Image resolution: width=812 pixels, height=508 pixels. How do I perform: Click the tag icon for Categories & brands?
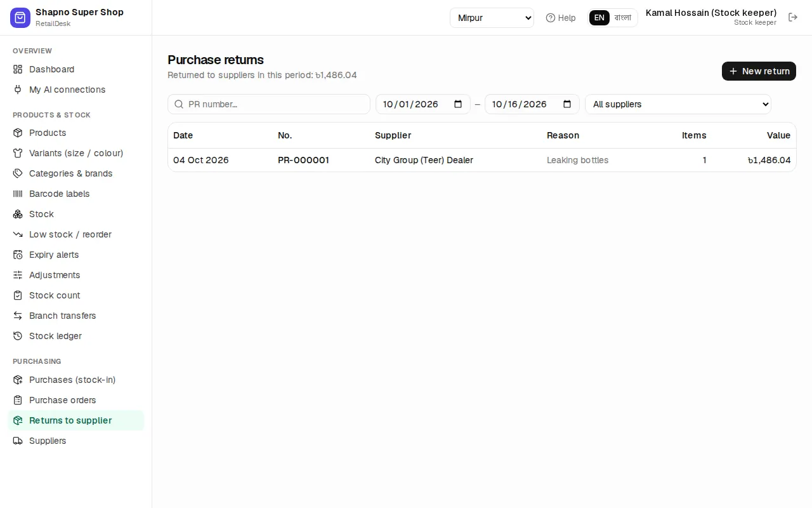point(18,173)
